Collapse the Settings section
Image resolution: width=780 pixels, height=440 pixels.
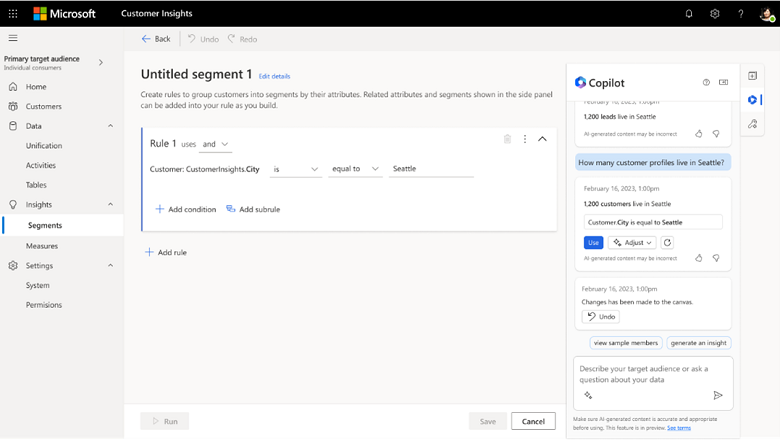pyautogui.click(x=110, y=265)
